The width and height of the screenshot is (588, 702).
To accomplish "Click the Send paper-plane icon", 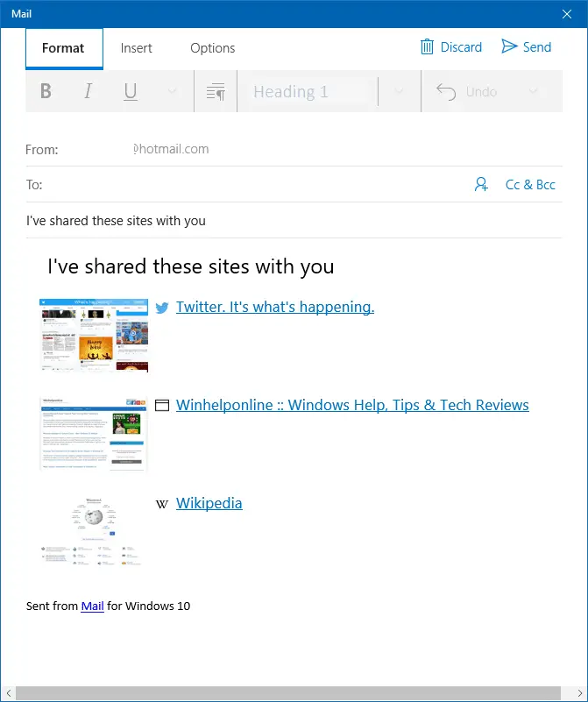I will [x=509, y=46].
